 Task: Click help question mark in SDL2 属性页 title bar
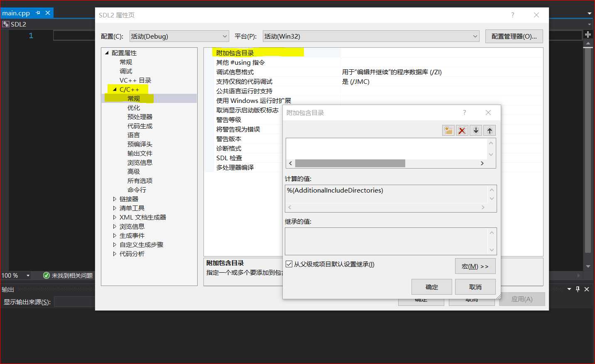tap(513, 15)
